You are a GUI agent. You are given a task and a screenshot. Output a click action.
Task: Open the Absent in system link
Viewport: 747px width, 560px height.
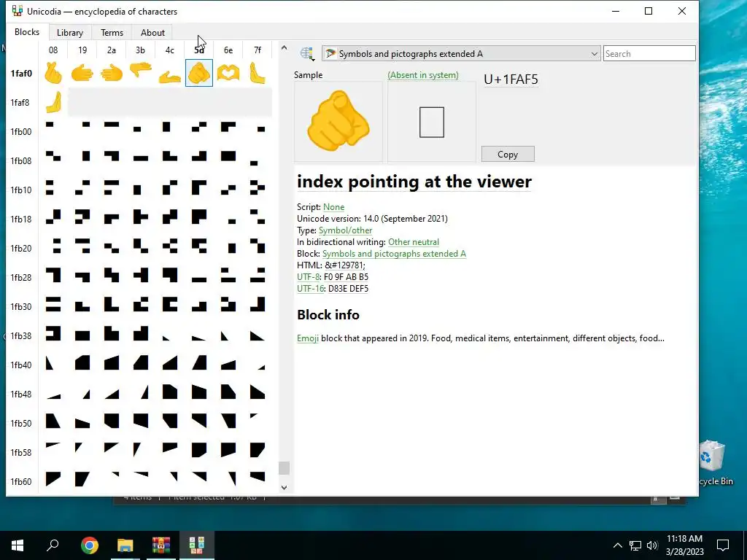tap(423, 75)
